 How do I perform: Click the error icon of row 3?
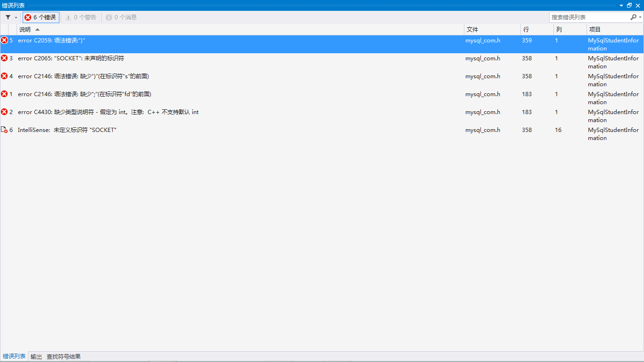4,58
